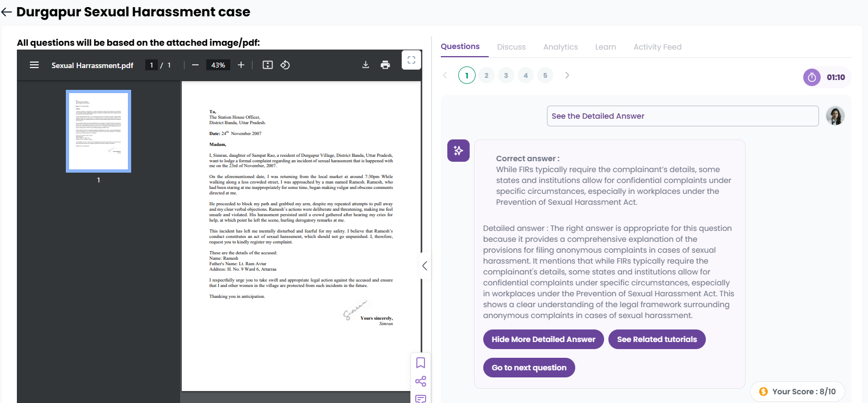868x403 pixels.
Task: Go to next question page with right chevron
Action: (567, 75)
